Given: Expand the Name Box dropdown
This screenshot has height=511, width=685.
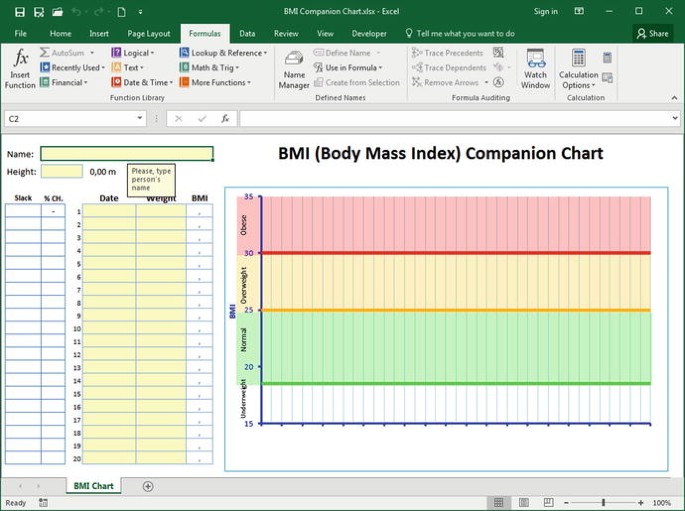Looking at the screenshot, I should tap(141, 118).
